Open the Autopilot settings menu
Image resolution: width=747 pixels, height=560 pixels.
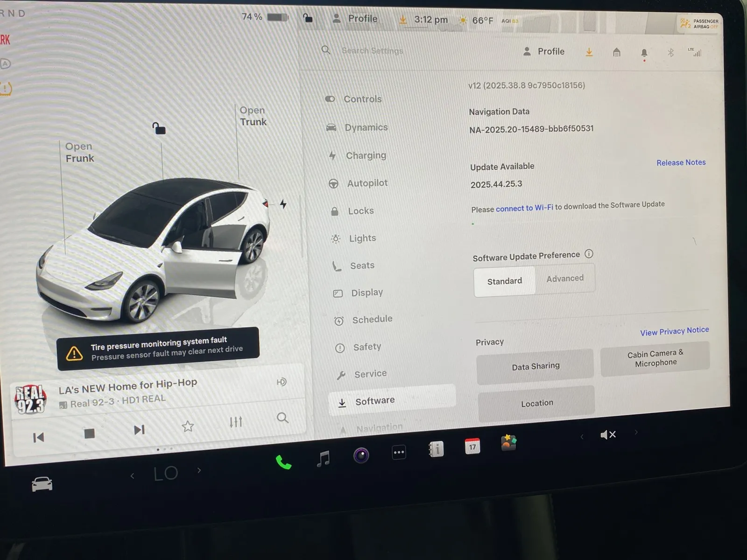point(367,183)
